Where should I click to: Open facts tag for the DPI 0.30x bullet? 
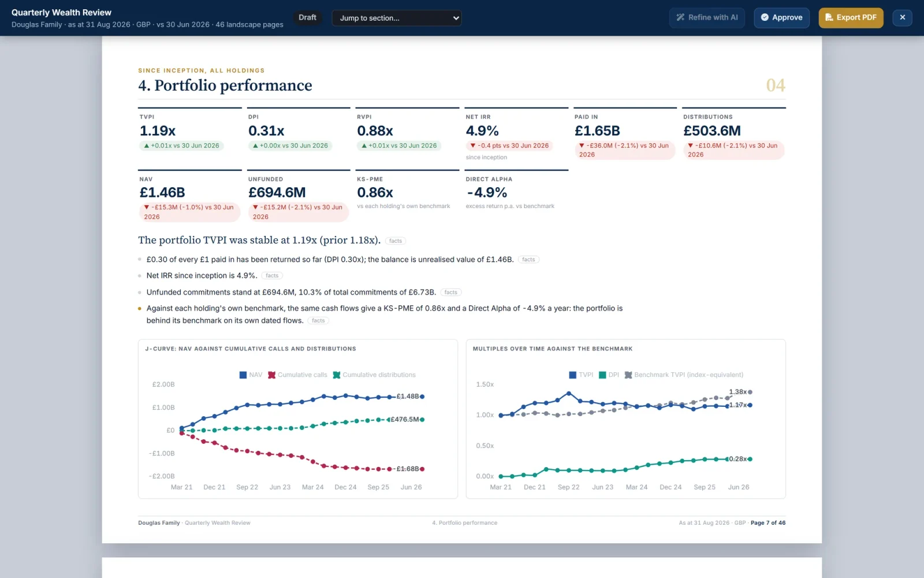click(528, 260)
